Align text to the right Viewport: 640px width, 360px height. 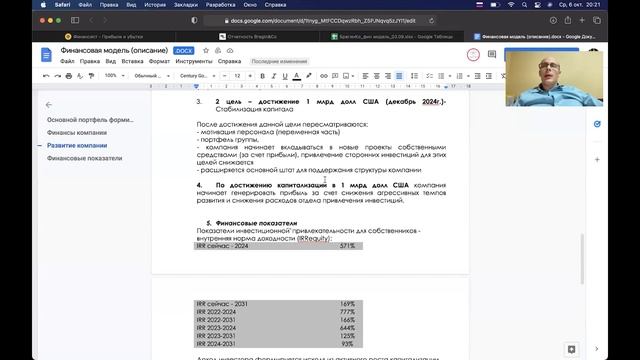click(388, 76)
